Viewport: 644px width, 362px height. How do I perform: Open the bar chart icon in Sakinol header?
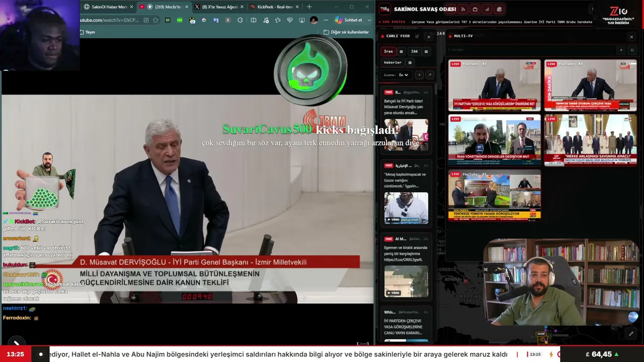click(487, 9)
